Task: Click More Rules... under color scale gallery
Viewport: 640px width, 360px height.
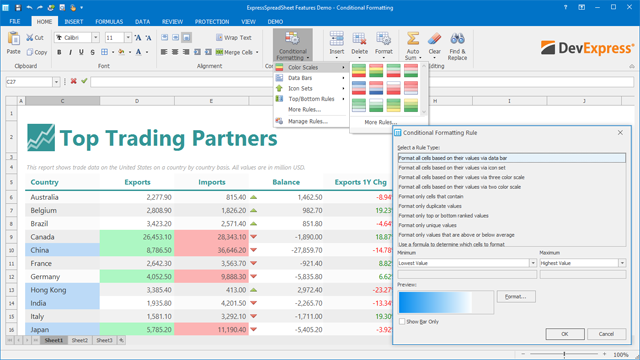Action: click(x=380, y=122)
